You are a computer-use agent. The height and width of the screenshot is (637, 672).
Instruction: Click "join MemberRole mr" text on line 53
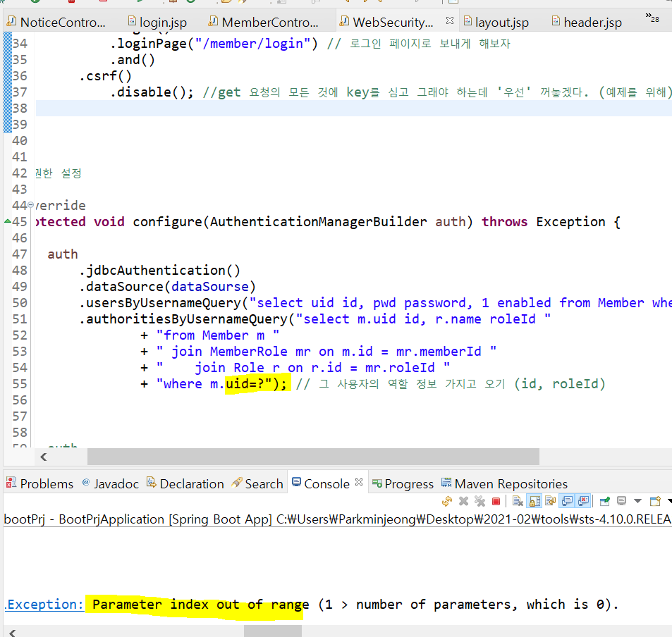pyautogui.click(x=241, y=352)
